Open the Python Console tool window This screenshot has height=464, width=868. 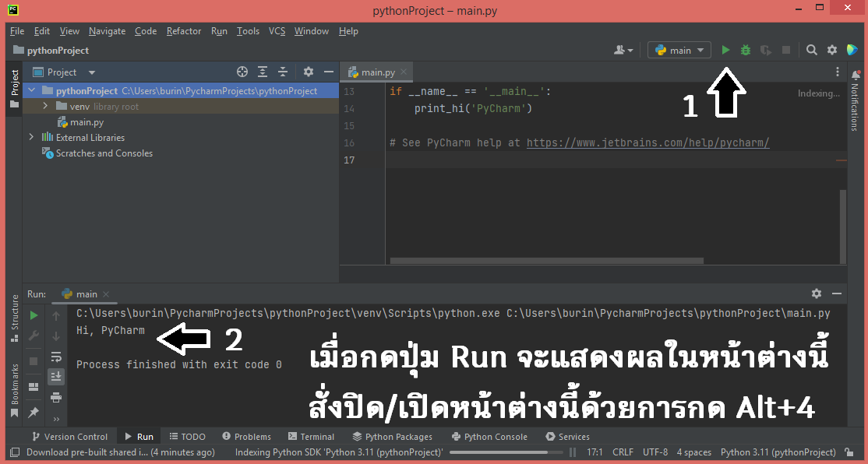(489, 436)
